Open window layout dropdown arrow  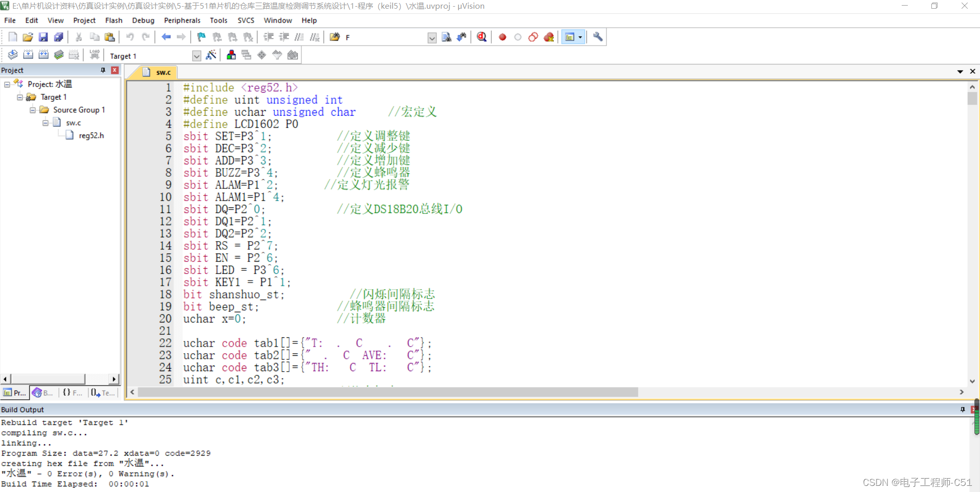pos(580,37)
